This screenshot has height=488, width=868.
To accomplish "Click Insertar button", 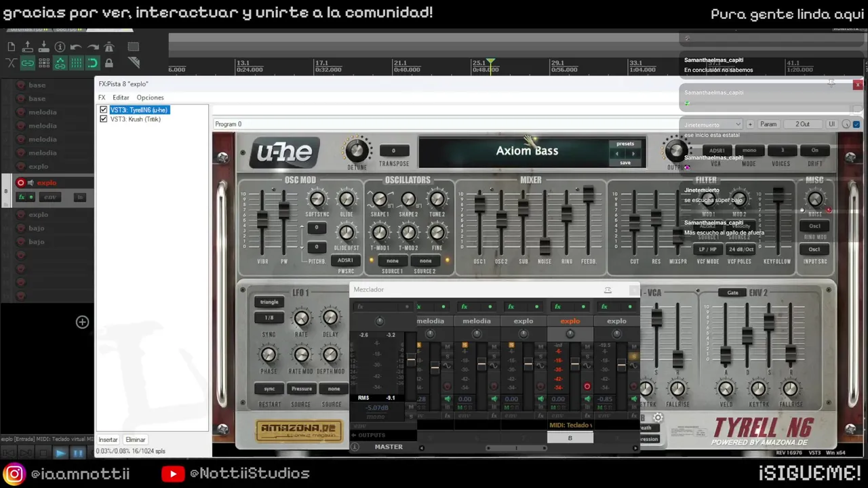I will click(x=108, y=440).
